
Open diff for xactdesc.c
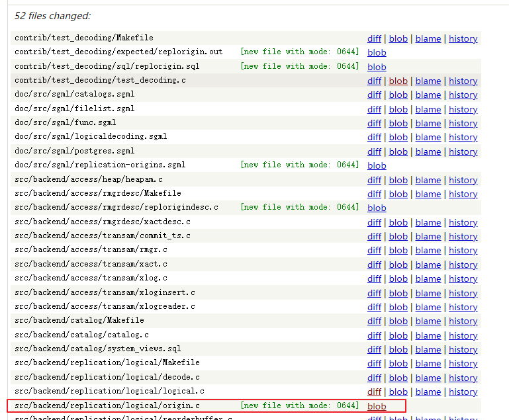(374, 222)
